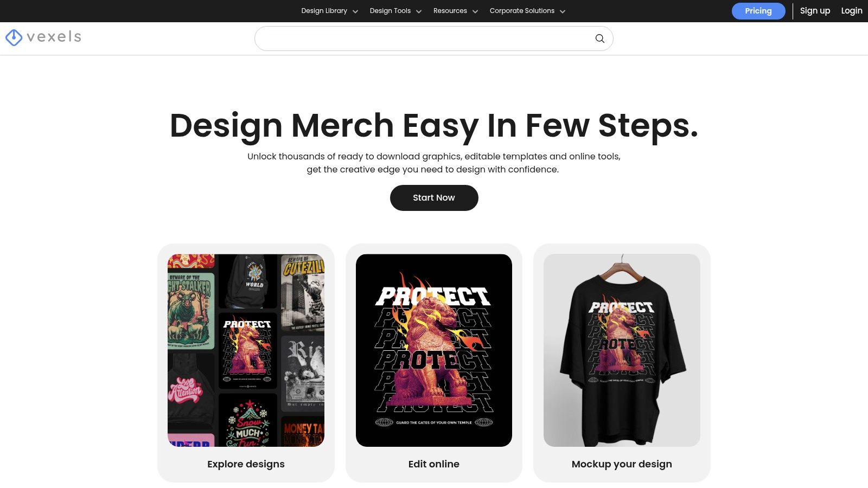868x488 pixels.
Task: Click the Sign up link
Action: pyautogui.click(x=815, y=11)
